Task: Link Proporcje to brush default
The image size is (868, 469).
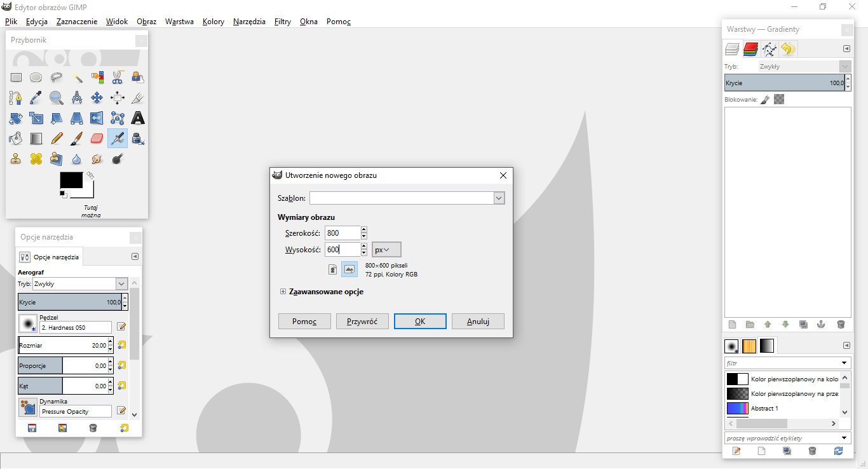Action: pos(121,365)
